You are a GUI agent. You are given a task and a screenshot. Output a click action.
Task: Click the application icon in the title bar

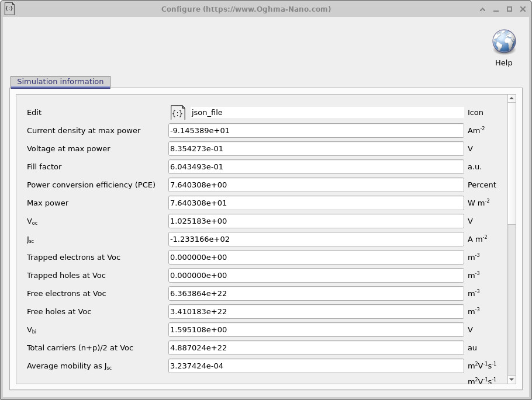[x=9, y=9]
